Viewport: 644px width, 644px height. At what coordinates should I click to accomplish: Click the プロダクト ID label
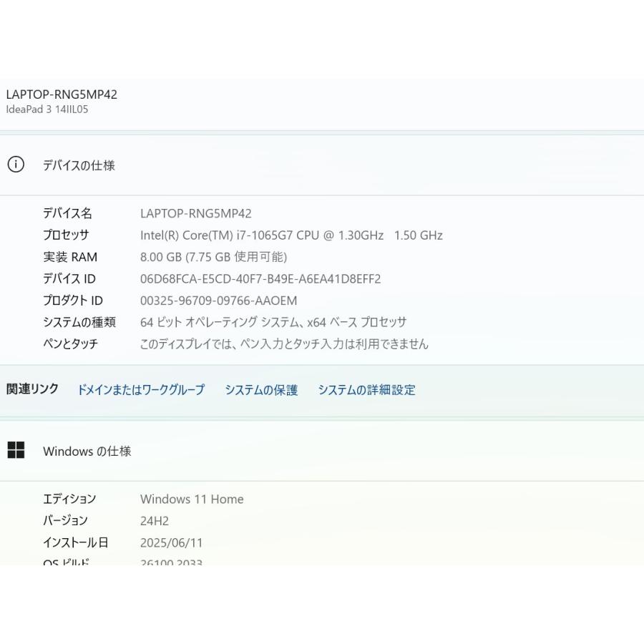[73, 301]
